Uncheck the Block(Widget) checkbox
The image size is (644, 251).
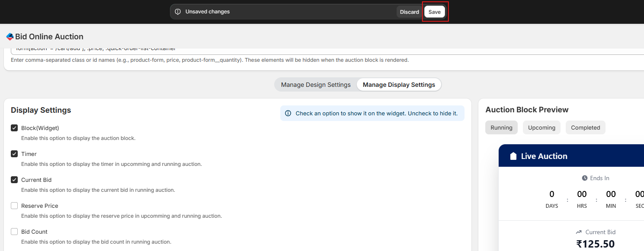14,128
